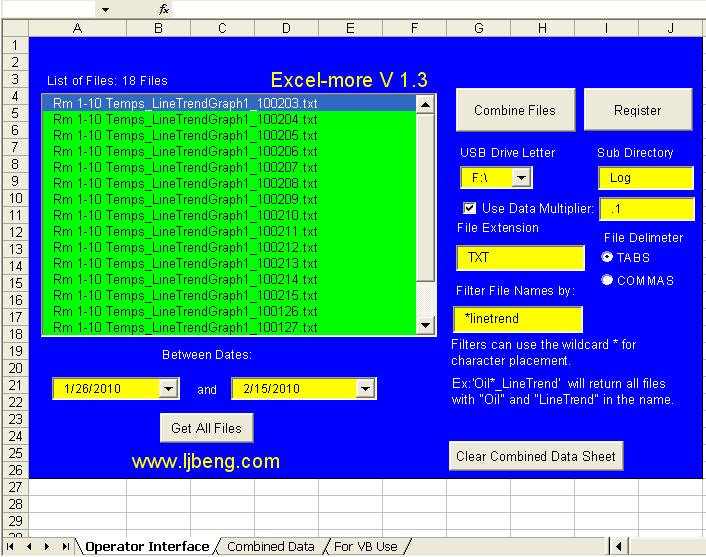Click next sheet navigation arrow
The image size is (706, 557).
tap(47, 547)
